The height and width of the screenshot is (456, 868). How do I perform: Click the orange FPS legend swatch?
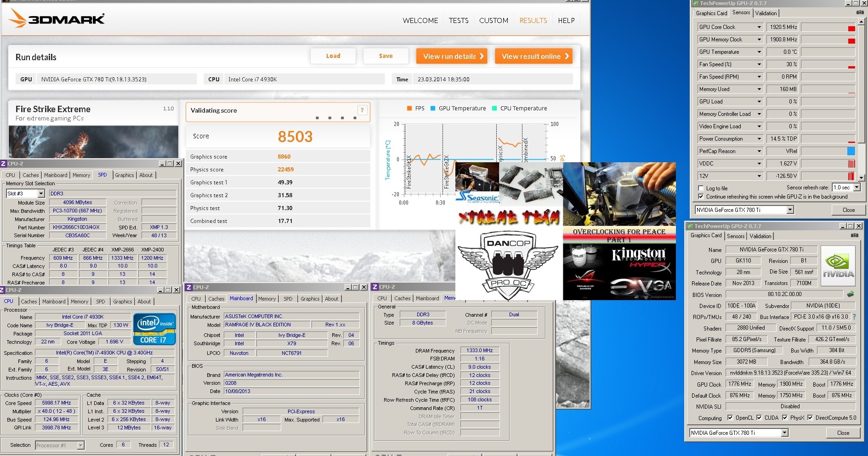coord(409,108)
